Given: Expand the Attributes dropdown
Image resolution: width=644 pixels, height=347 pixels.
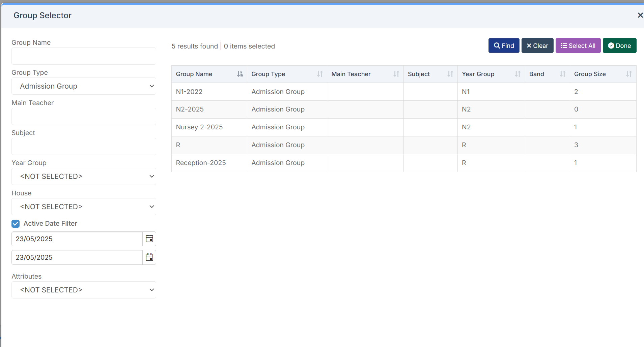Looking at the screenshot, I should 84,290.
